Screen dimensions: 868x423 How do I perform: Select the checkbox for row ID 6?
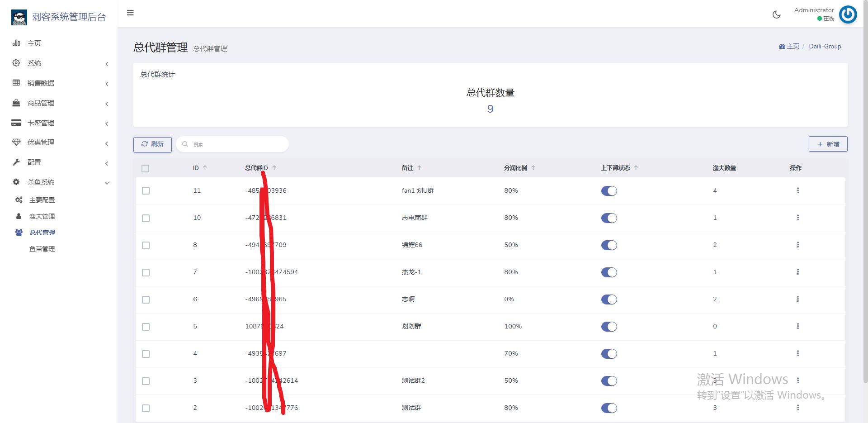[146, 299]
